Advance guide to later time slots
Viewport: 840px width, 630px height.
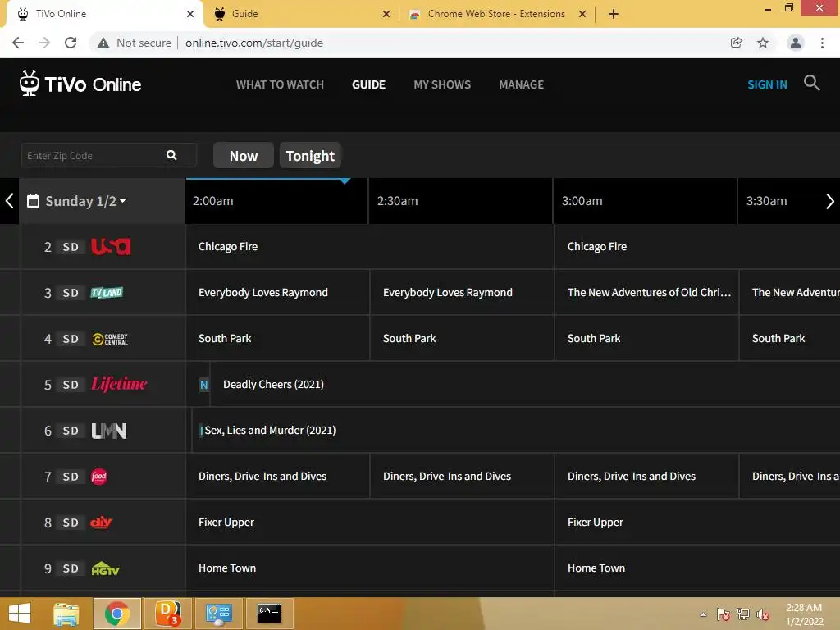[x=830, y=201]
